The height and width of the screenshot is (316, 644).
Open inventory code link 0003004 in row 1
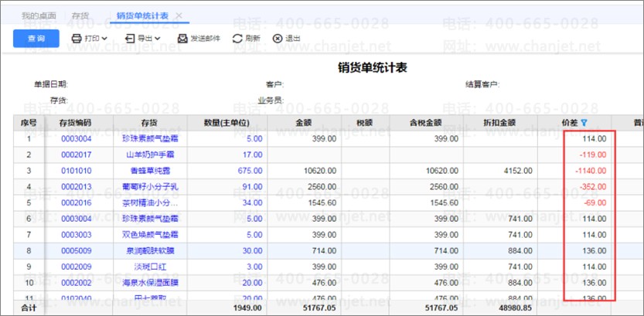click(76, 139)
